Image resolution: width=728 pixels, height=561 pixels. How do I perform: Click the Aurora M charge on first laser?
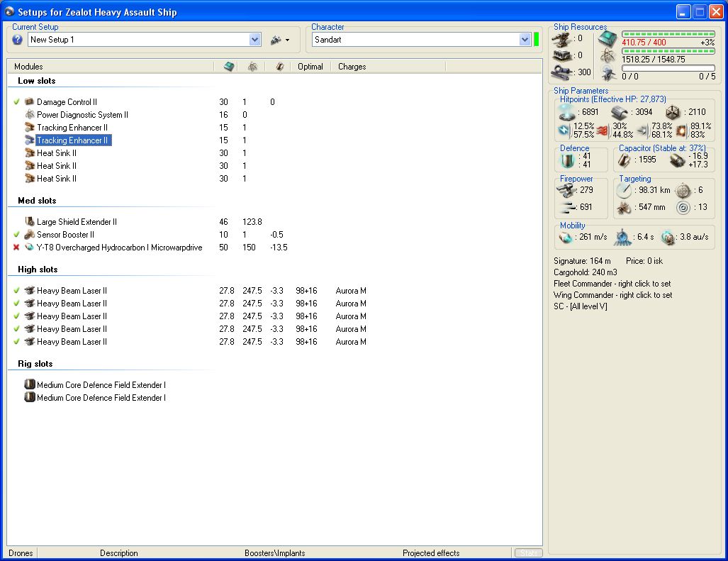tap(351, 291)
